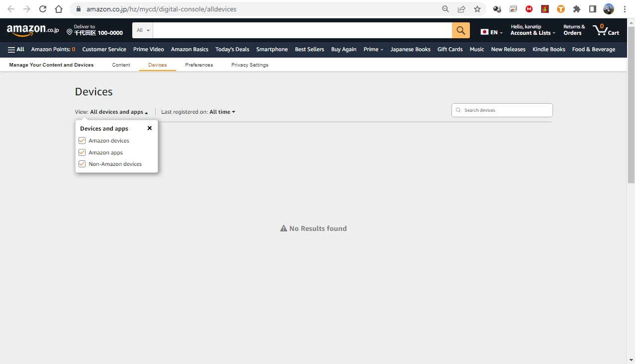Open the browser home page icon

(59, 9)
